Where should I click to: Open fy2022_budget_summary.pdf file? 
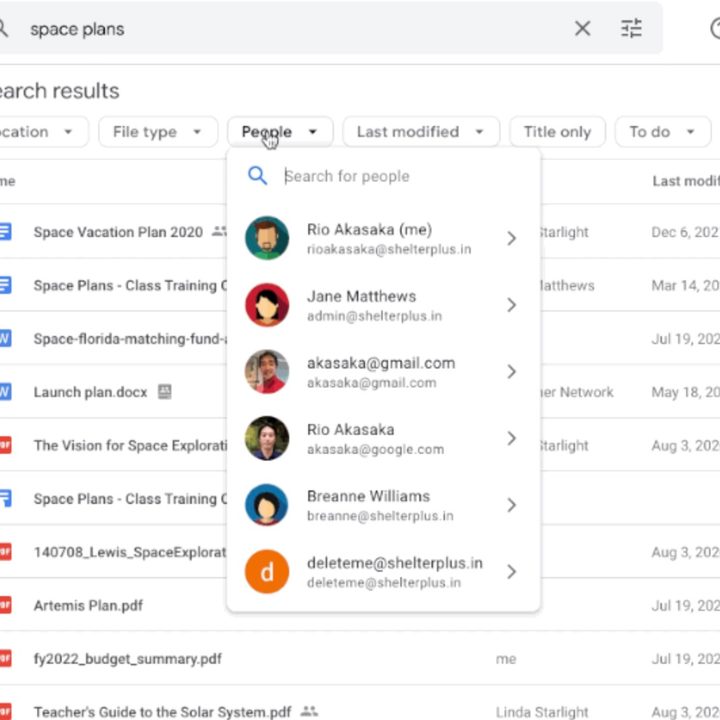pyautogui.click(x=128, y=659)
